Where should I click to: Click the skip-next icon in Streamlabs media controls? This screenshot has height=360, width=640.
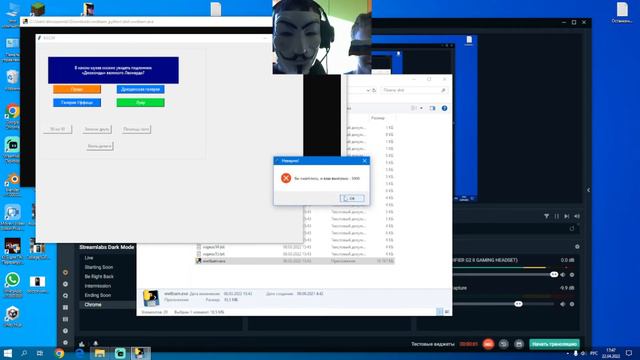567,216
